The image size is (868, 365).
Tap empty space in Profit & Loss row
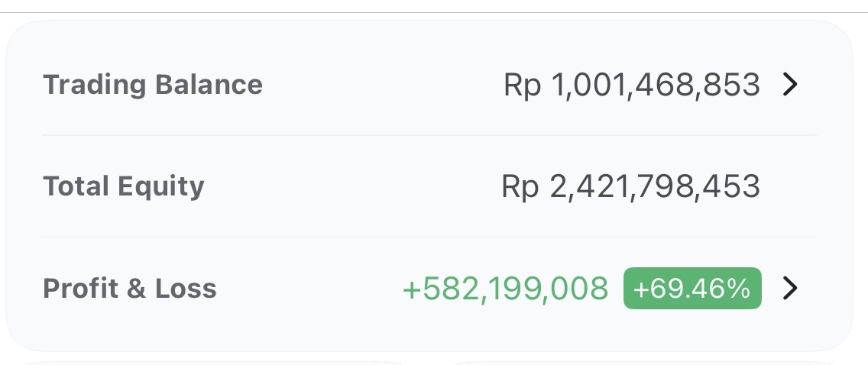(x=306, y=289)
